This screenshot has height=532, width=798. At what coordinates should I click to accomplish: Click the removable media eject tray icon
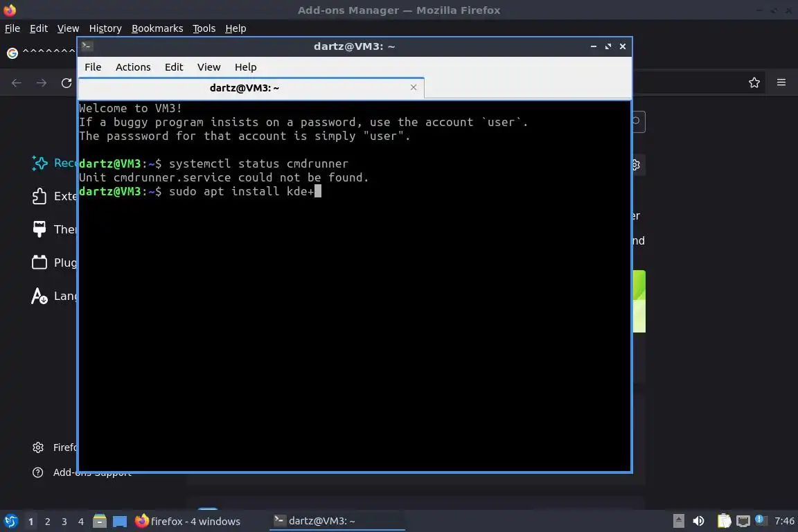coord(678,521)
